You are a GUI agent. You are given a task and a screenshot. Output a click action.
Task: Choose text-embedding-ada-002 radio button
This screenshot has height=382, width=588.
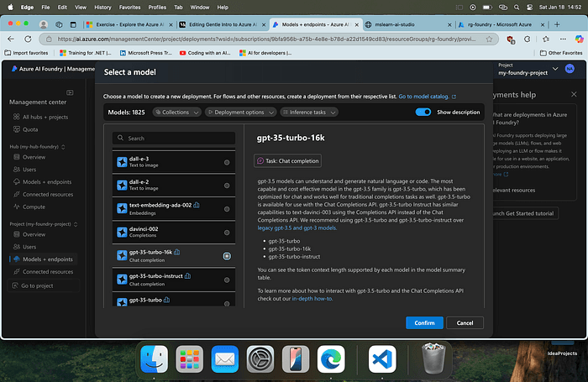tap(227, 209)
